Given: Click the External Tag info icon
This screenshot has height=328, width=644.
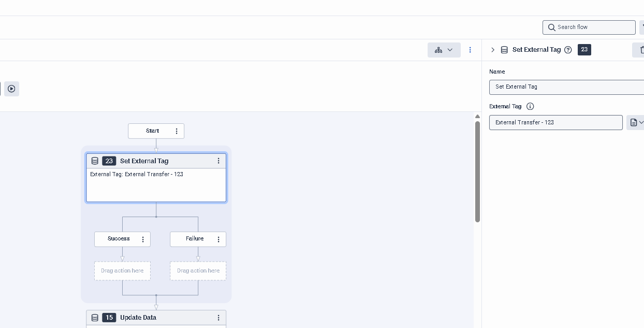Looking at the screenshot, I should point(530,106).
